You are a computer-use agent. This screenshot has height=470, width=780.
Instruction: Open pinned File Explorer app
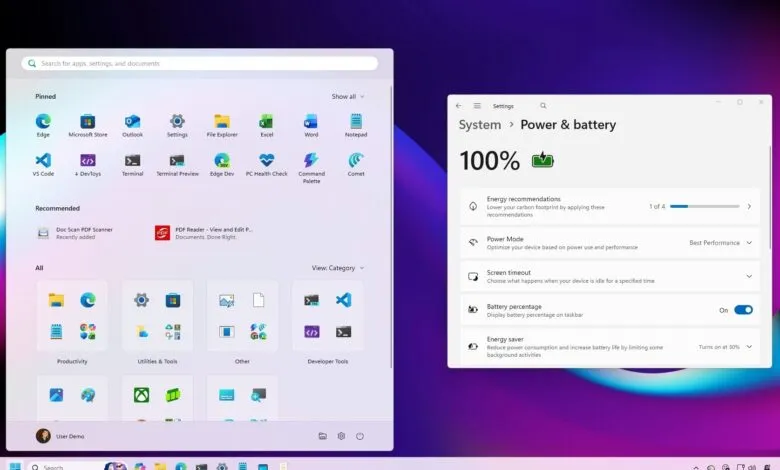[222, 125]
